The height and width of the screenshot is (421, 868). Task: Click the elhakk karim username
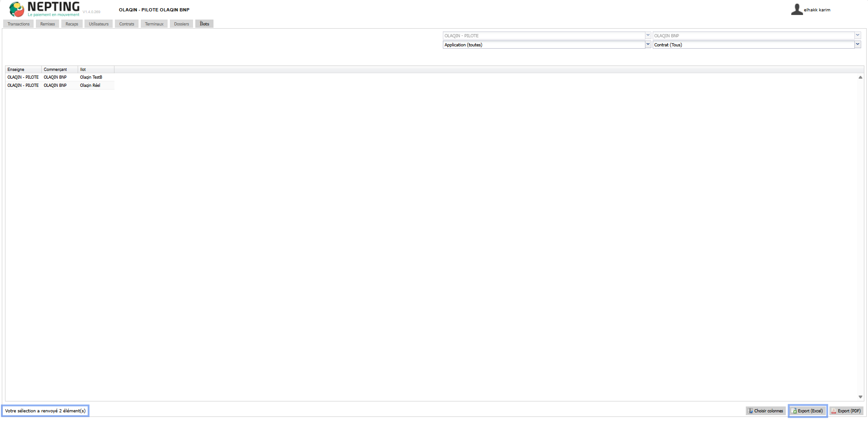[x=817, y=10]
